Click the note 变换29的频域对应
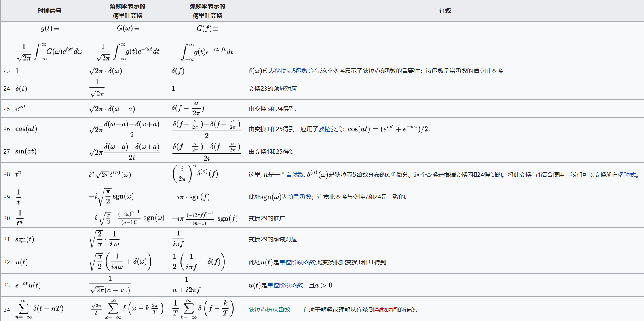This screenshot has width=644, height=321. point(274,239)
